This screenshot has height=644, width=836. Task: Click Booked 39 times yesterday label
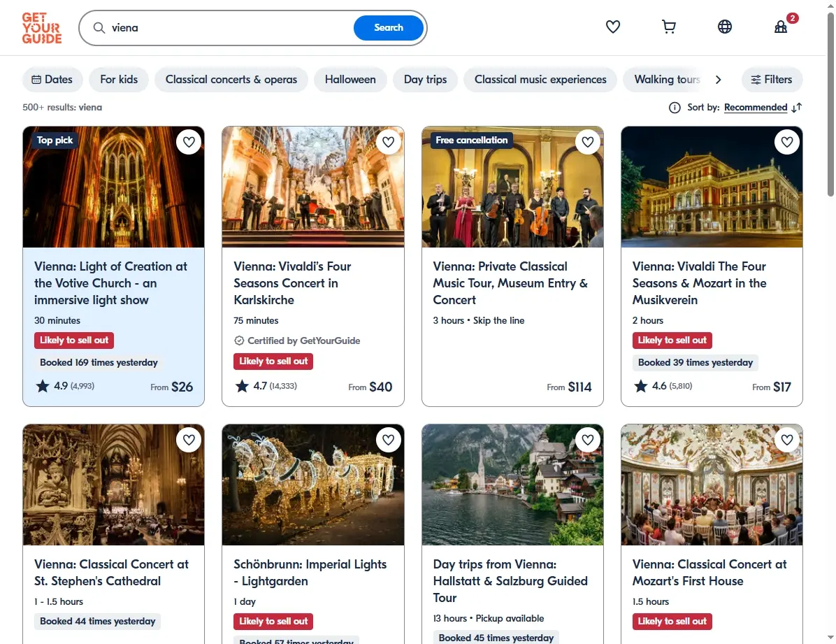pos(696,362)
